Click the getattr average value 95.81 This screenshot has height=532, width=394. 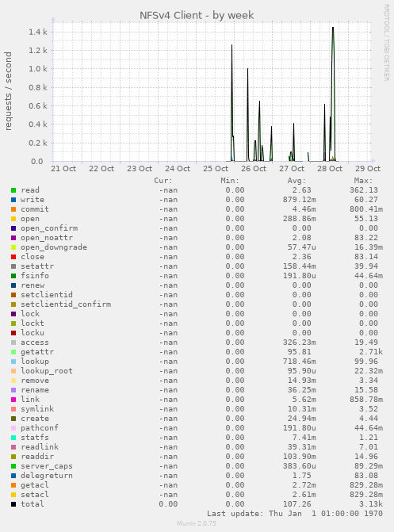300,352
